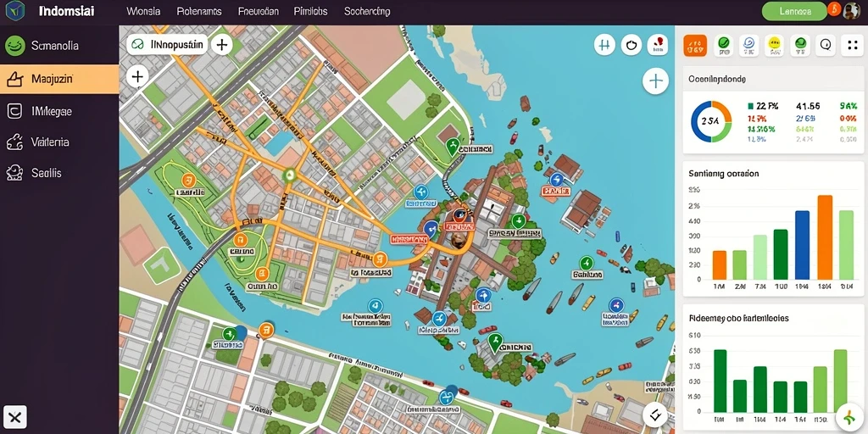Click the large plus button on map's right

click(x=655, y=81)
